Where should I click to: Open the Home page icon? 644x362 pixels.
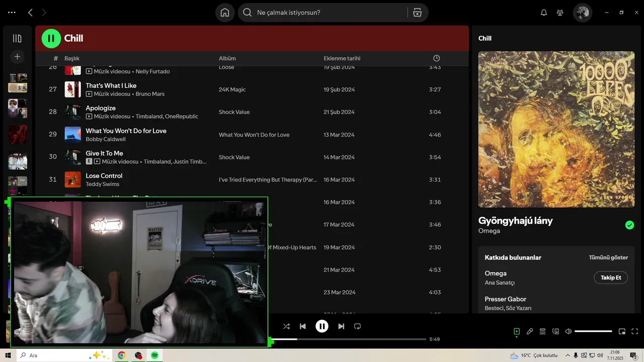click(x=225, y=13)
